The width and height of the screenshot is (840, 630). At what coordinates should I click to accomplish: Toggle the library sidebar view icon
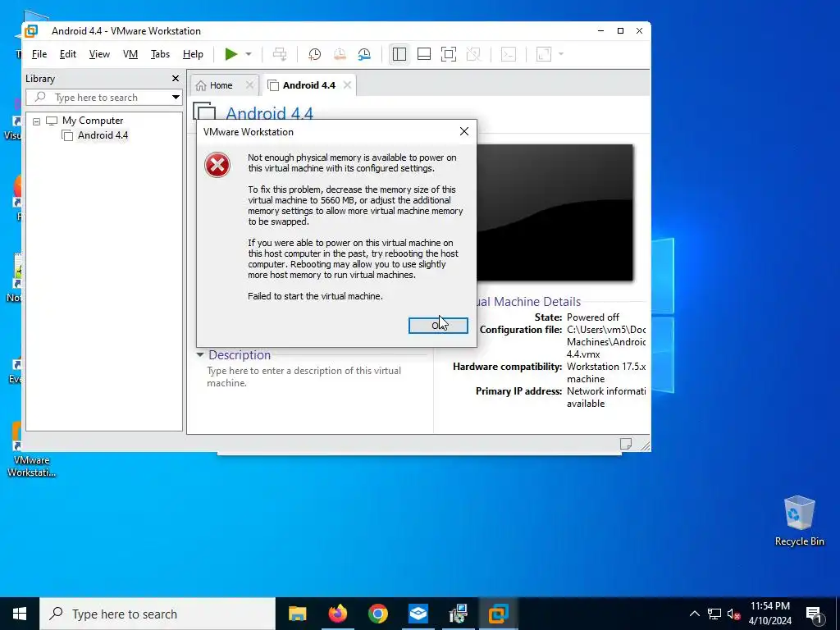[399, 54]
